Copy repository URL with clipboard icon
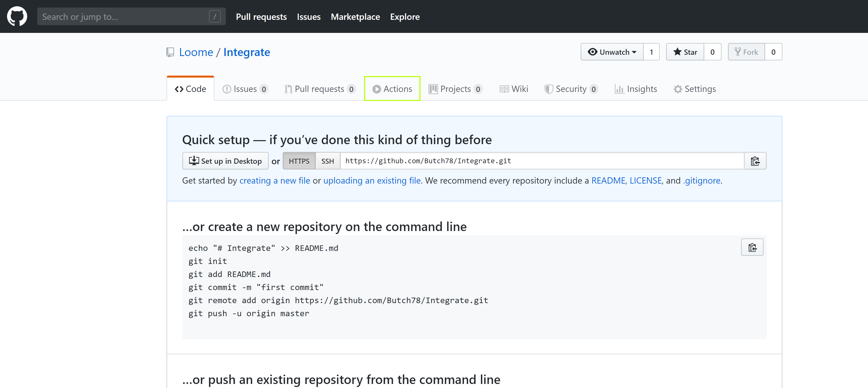The image size is (868, 388). [x=755, y=161]
